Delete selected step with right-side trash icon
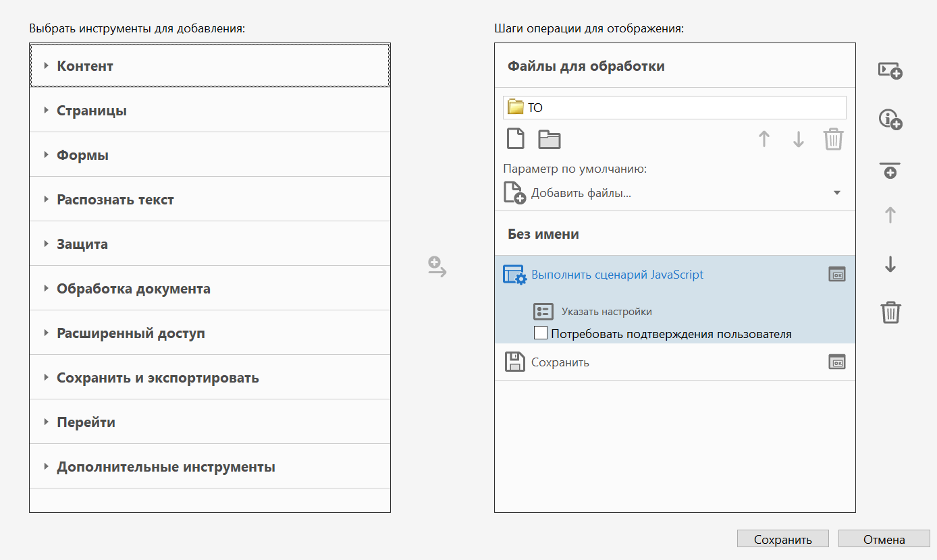 [x=890, y=313]
